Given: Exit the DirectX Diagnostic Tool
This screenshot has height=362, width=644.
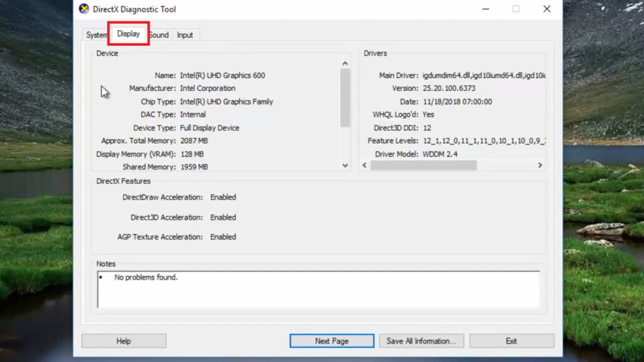Looking at the screenshot, I should pos(511,341).
